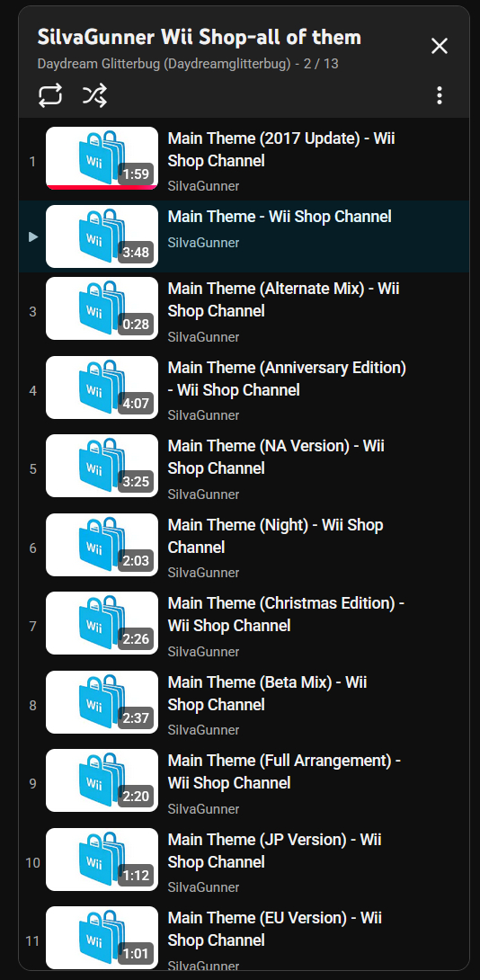
Task: Open playlist three-dot options menu
Action: [440, 95]
